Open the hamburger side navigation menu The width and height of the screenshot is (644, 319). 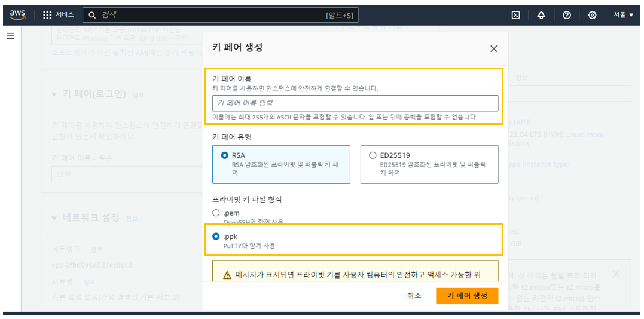11,36
